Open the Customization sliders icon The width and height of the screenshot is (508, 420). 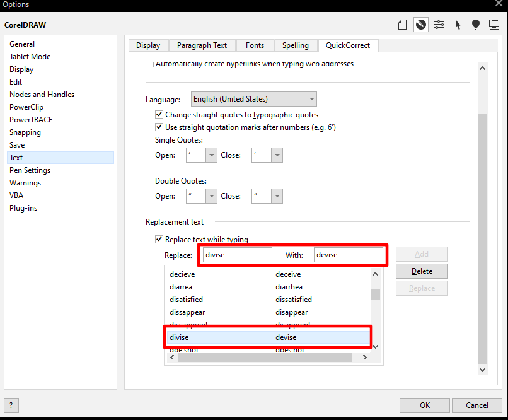(439, 25)
